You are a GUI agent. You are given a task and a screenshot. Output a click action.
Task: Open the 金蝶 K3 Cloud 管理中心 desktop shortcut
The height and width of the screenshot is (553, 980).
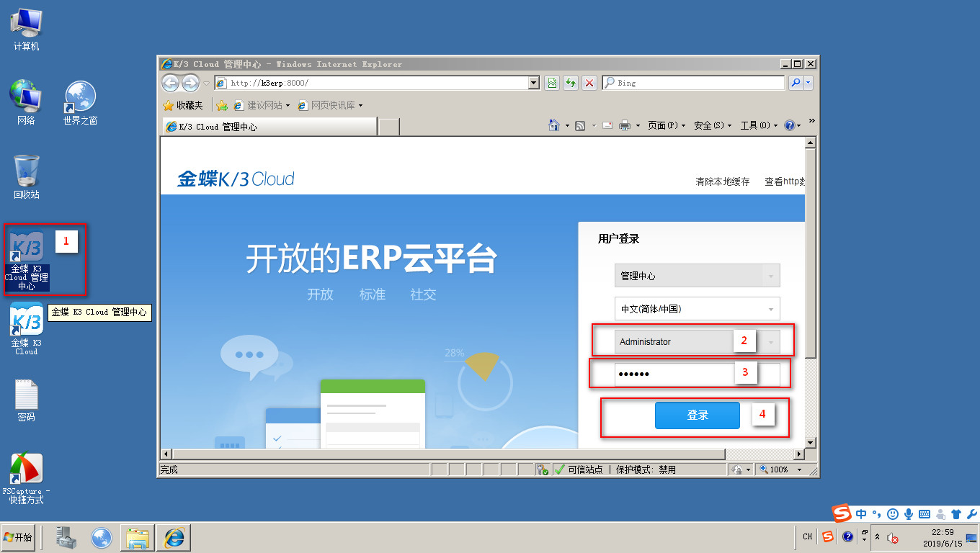(27, 260)
